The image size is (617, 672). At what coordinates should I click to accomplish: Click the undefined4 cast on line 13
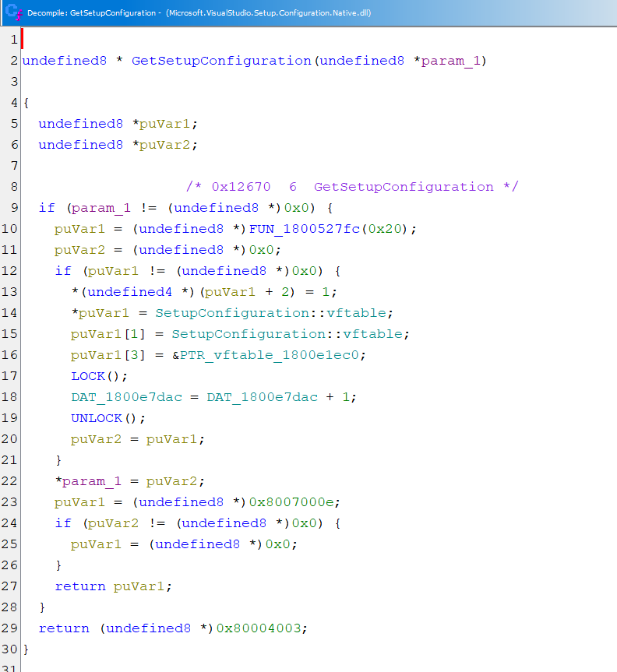[x=129, y=292]
